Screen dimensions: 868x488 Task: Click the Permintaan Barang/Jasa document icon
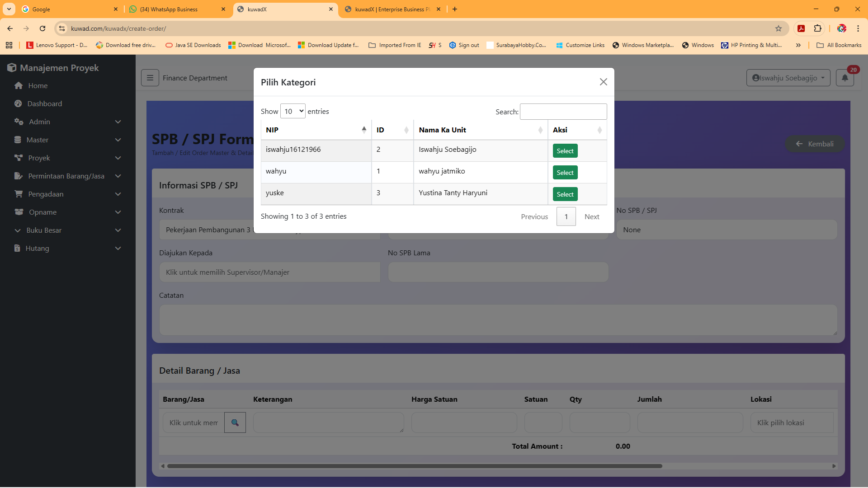(19, 176)
